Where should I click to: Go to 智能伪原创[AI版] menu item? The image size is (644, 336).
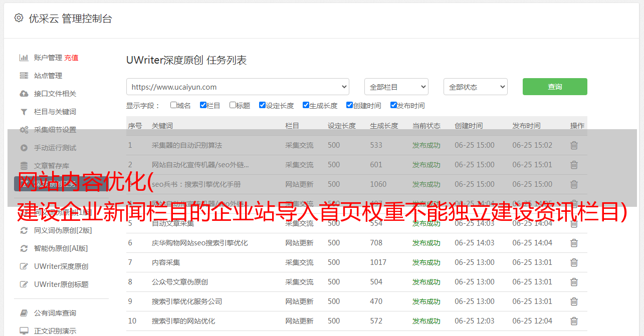pyautogui.click(x=61, y=248)
